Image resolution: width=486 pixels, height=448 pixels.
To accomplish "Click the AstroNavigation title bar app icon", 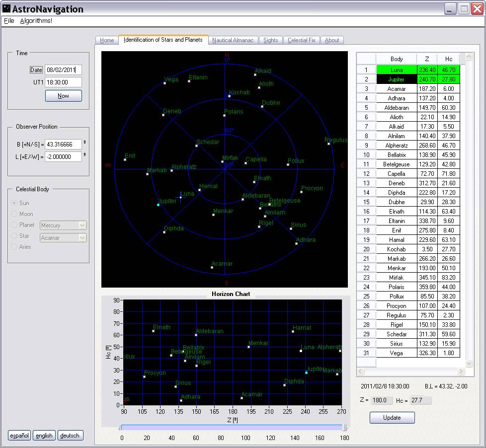I will pos(6,9).
